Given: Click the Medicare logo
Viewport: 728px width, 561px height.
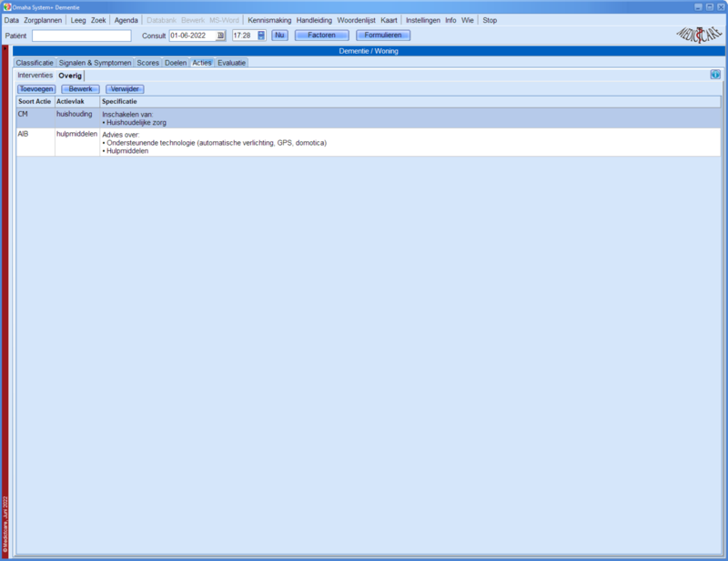Looking at the screenshot, I should (x=697, y=35).
